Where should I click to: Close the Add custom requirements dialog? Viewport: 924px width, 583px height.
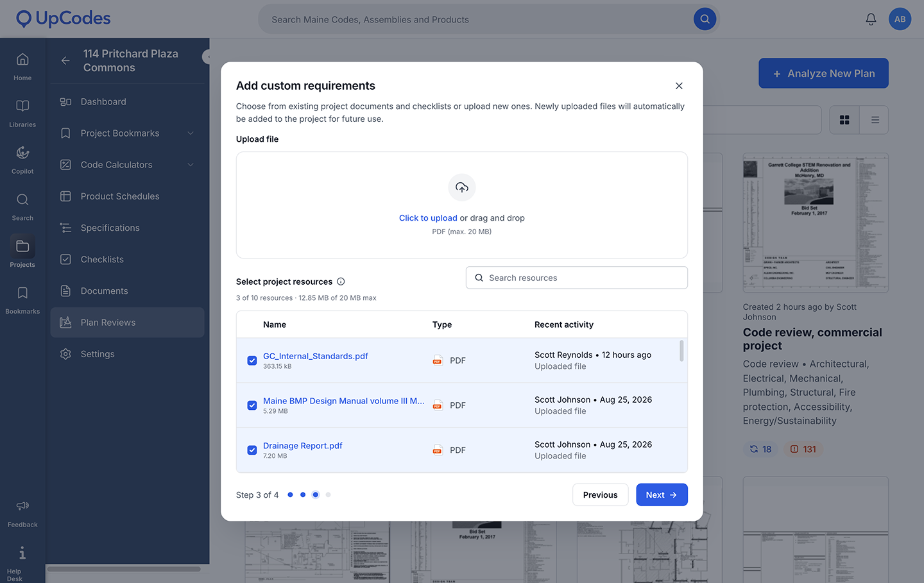(x=679, y=86)
